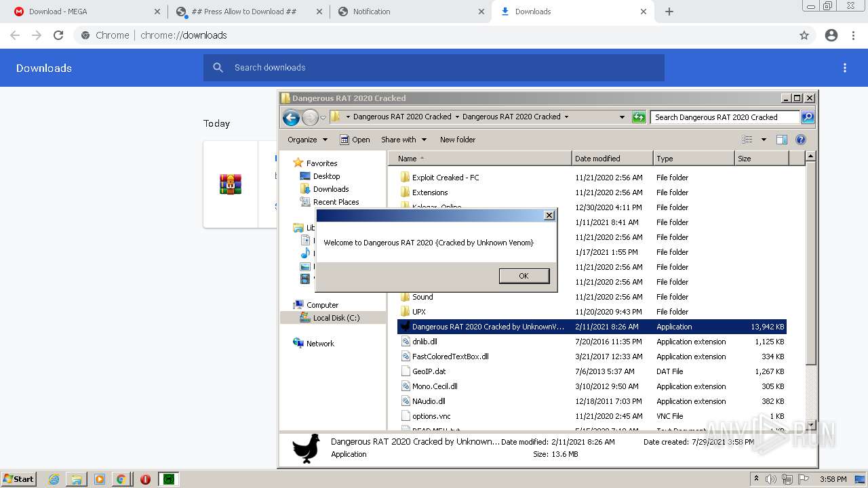This screenshot has height=488, width=868.
Task: Sort by Name column header
Action: (480, 159)
